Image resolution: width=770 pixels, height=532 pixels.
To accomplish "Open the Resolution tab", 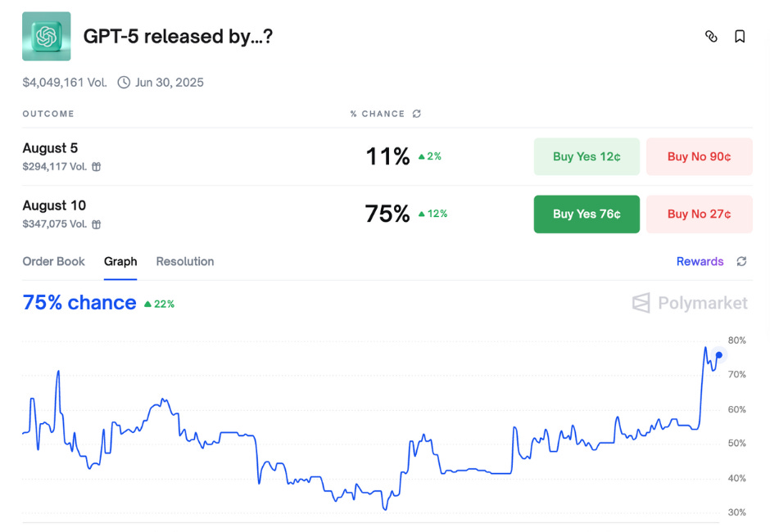I will point(185,262).
